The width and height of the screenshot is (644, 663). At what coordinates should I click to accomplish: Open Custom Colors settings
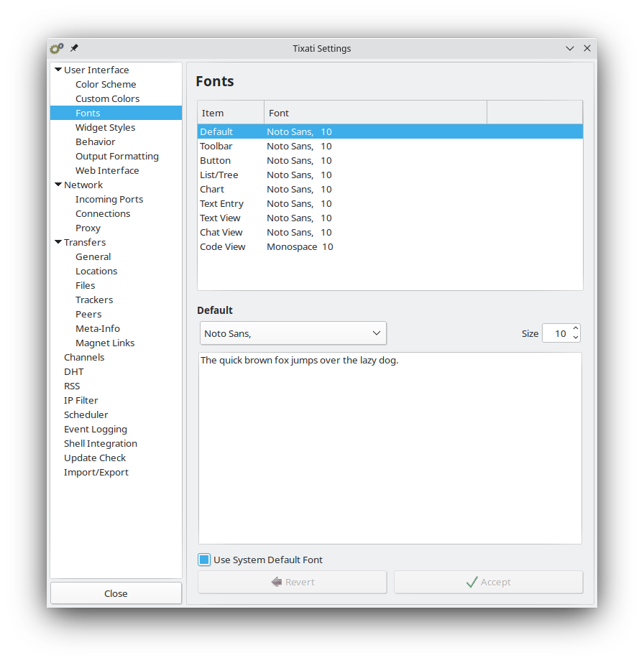[108, 98]
